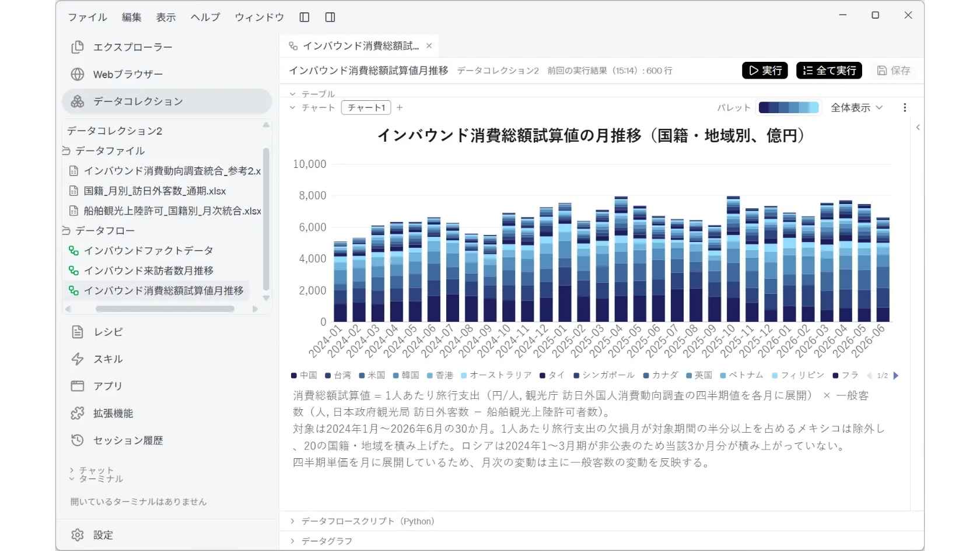This screenshot has height=551, width=980.
Task: Toggle 台湾 series in chart legend
Action: 338,375
